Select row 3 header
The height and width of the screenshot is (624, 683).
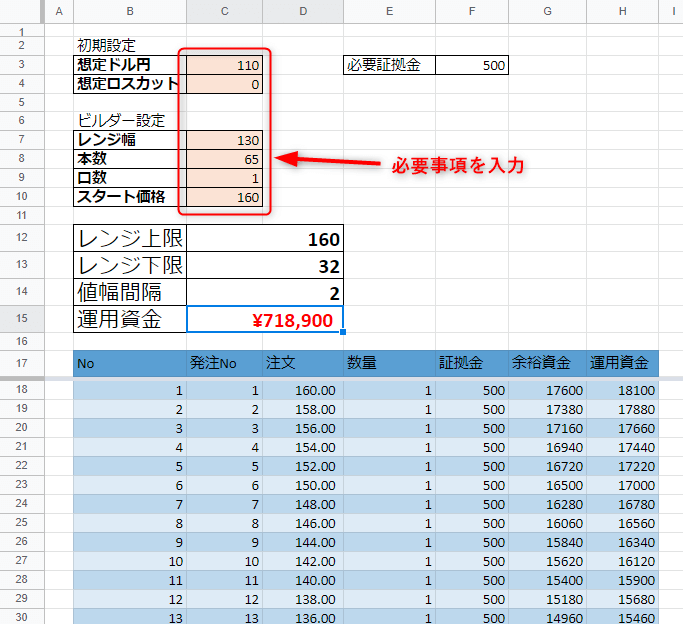[22, 64]
